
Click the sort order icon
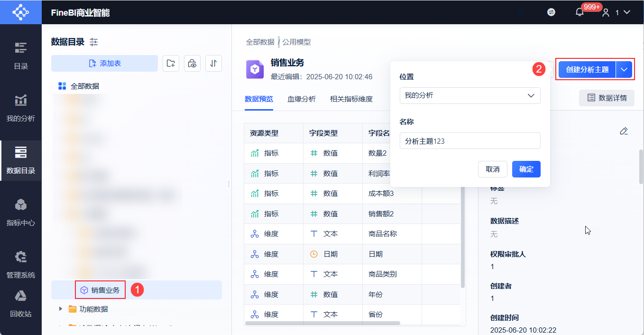click(214, 63)
